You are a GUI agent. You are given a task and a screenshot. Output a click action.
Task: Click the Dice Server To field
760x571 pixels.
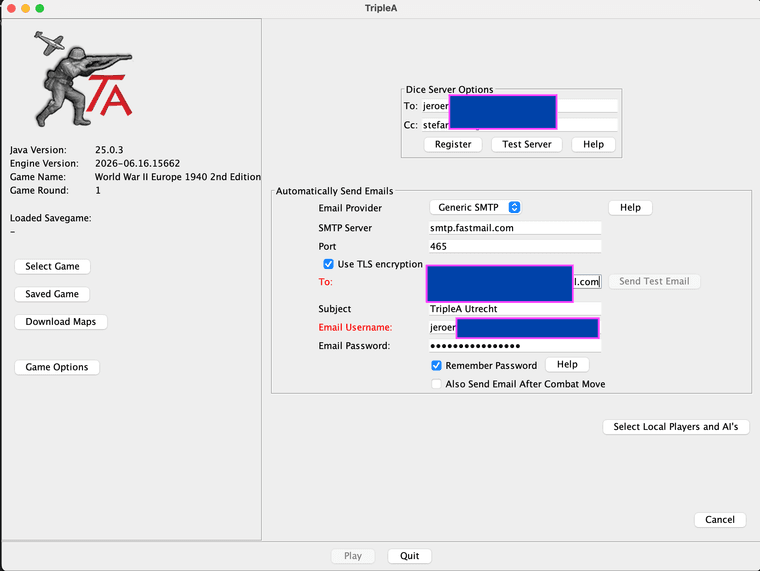pyautogui.click(x=520, y=106)
